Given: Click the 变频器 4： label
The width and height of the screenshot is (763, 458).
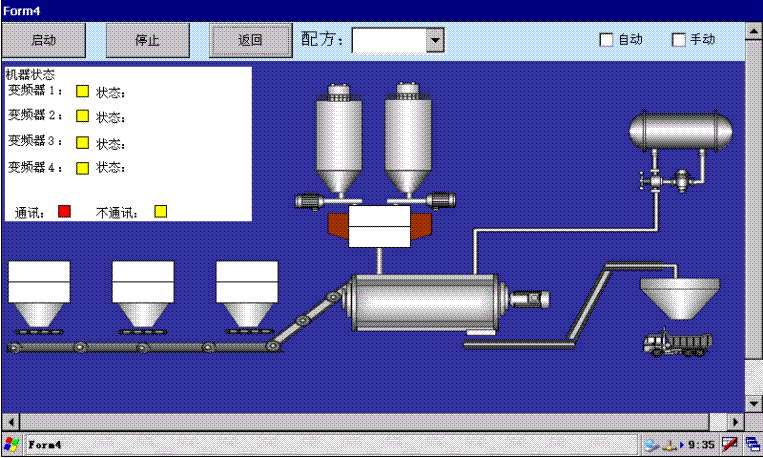Looking at the screenshot, I should pos(35,167).
